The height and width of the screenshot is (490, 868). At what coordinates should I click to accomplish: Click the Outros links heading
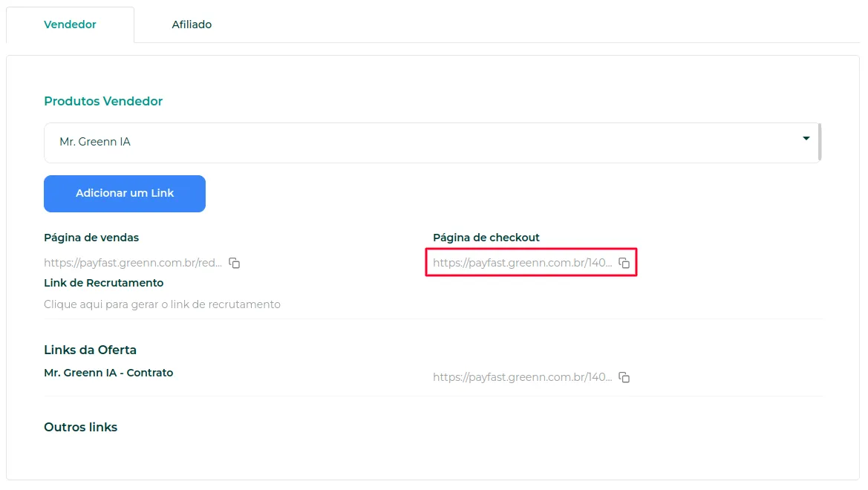pos(81,428)
